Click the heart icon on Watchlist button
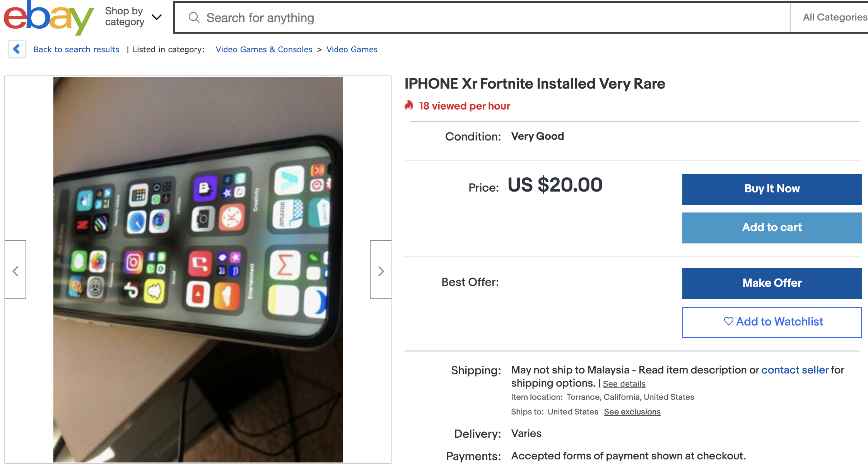Viewport: 868px width, 471px height. [x=728, y=321]
